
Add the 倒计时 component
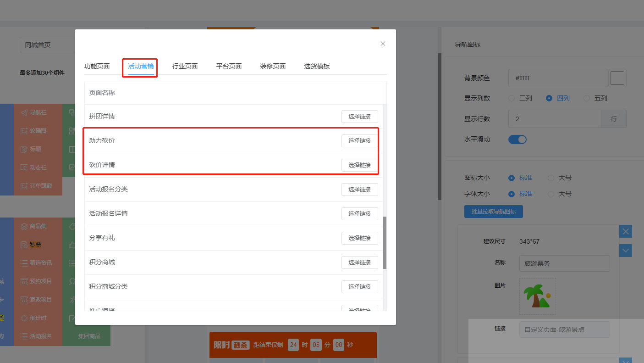tap(38, 318)
